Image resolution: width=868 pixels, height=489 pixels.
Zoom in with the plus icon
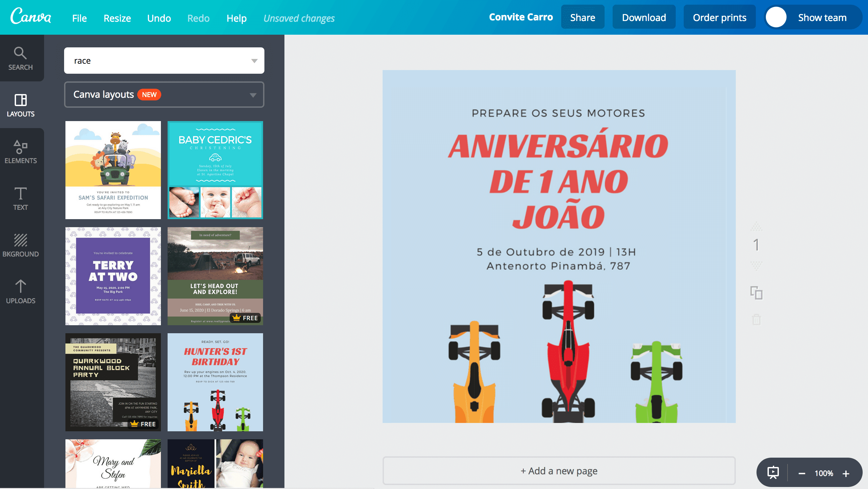pos(845,474)
